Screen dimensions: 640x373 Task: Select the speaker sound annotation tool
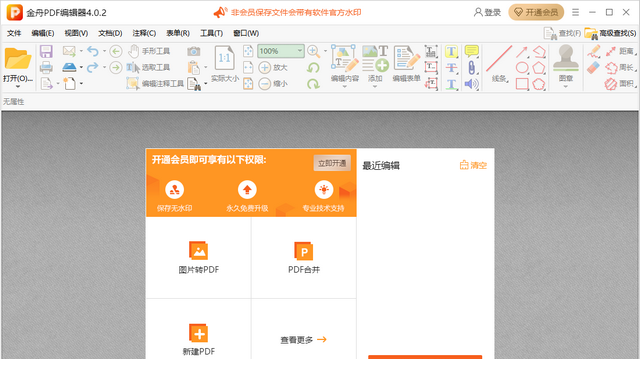coord(471,84)
